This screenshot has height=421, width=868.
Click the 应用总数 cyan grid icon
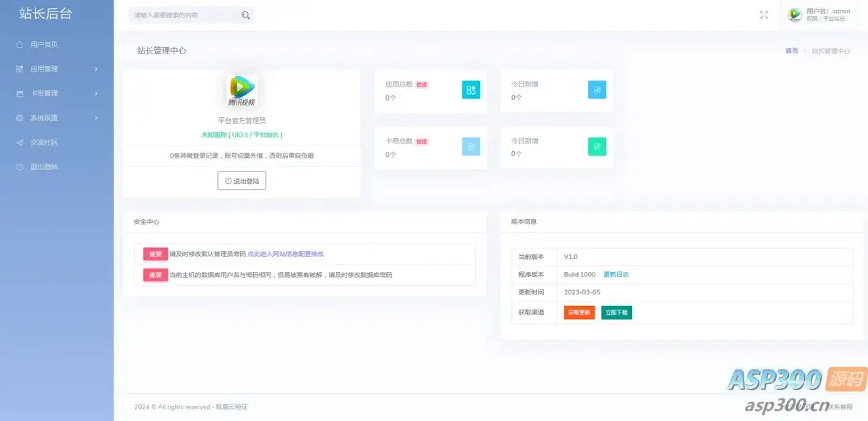[471, 90]
